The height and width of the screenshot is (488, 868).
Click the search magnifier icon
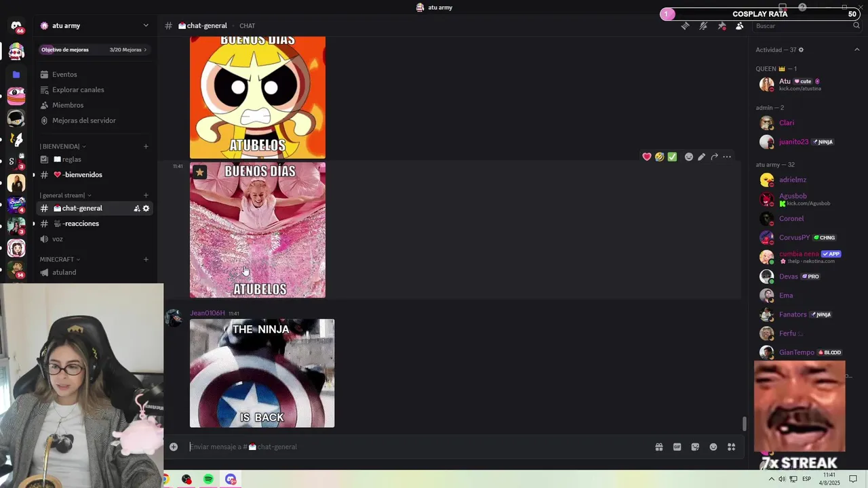[x=856, y=26]
